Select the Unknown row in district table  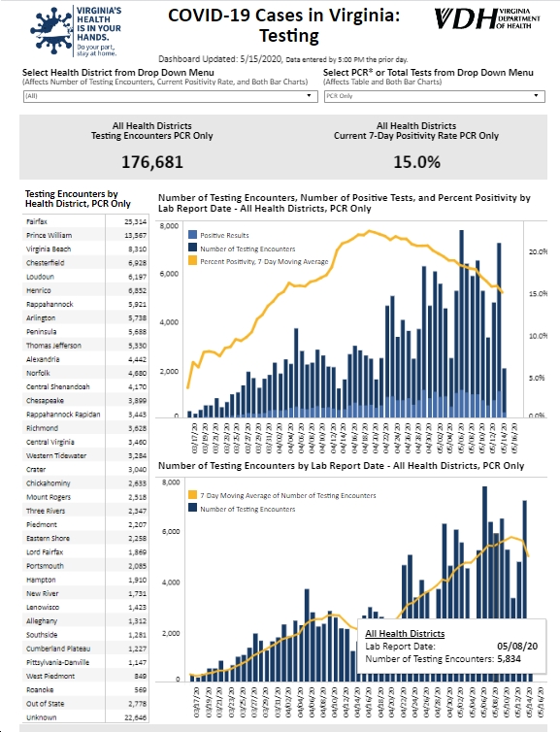(85, 717)
